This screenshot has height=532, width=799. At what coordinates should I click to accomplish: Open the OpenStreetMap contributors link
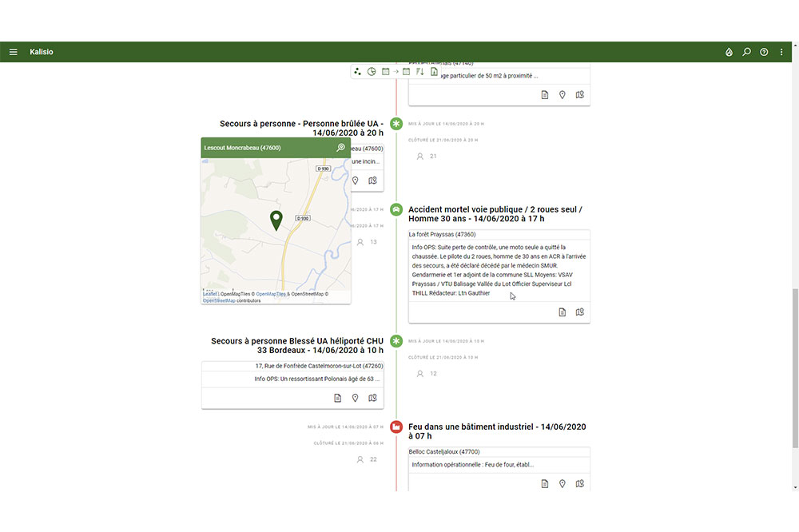click(219, 300)
